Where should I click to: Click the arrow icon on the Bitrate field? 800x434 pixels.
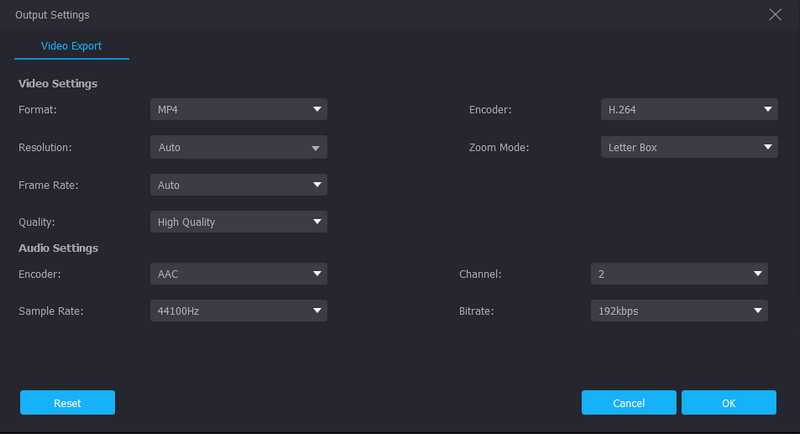click(x=757, y=311)
